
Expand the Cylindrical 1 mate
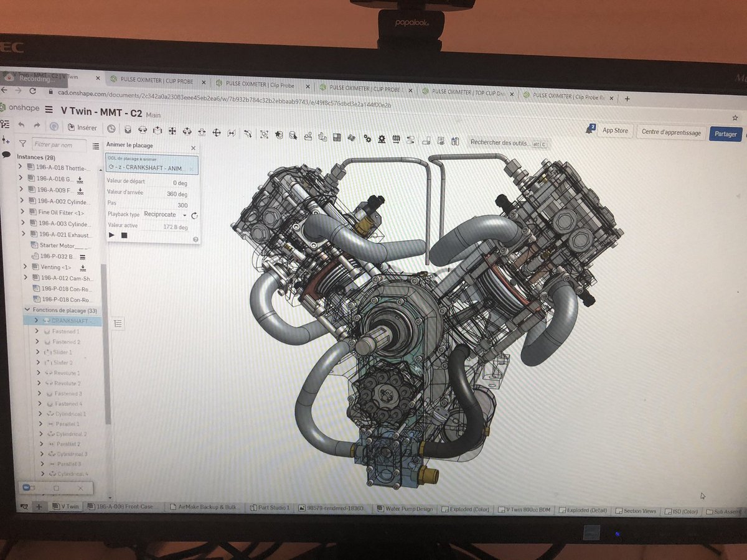click(x=40, y=414)
